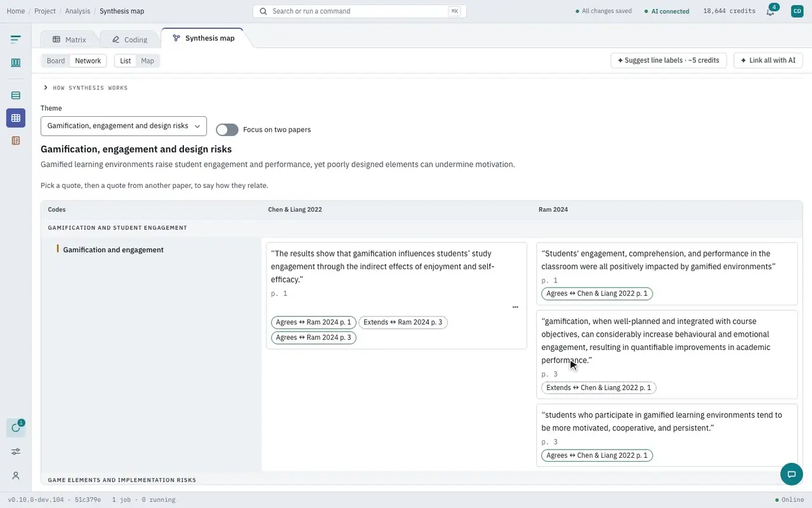
Task: Go to Project breadcrumb
Action: [45, 11]
